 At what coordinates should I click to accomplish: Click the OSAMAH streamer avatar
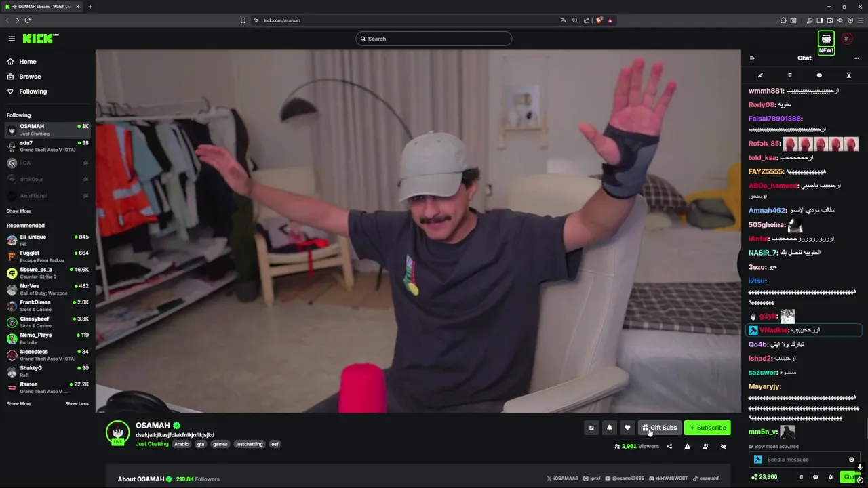click(x=117, y=432)
